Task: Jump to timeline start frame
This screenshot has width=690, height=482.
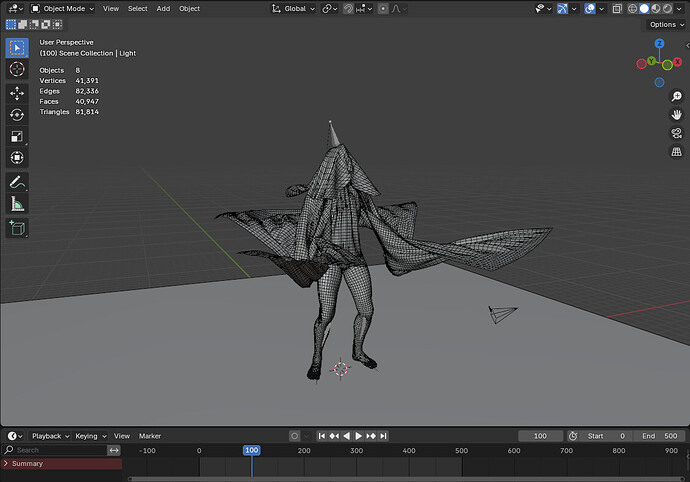Action: point(322,436)
